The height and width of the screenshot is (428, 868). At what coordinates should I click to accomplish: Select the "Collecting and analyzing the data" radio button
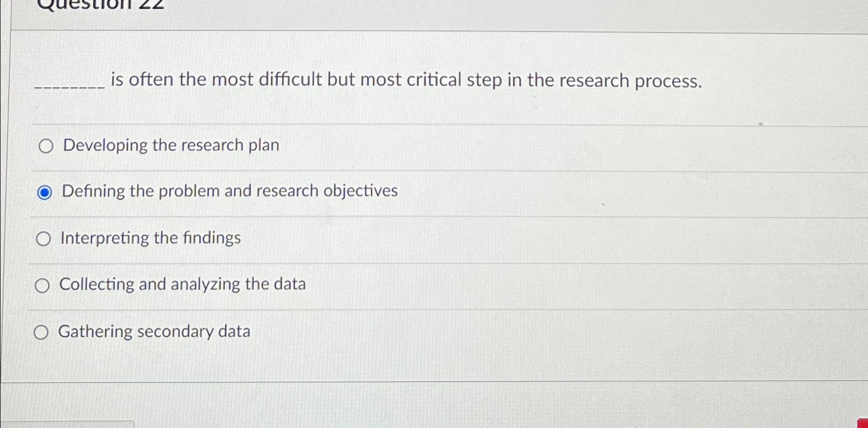(43, 285)
